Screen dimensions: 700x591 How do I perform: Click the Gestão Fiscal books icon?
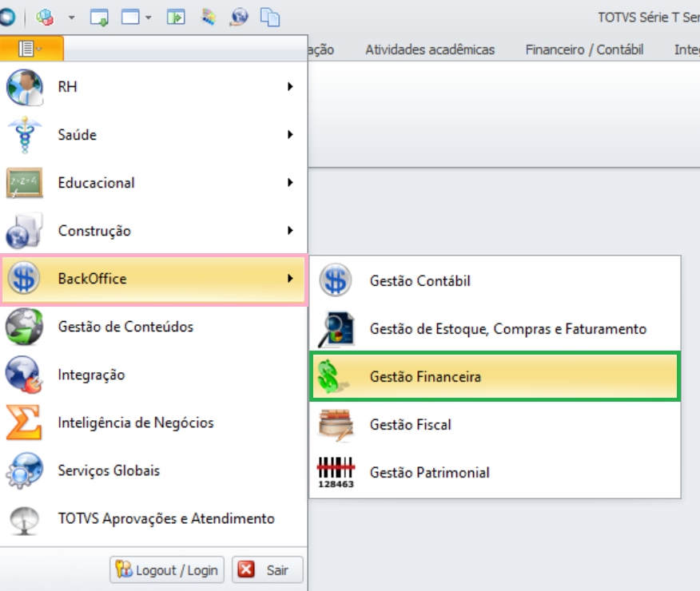pyautogui.click(x=336, y=425)
